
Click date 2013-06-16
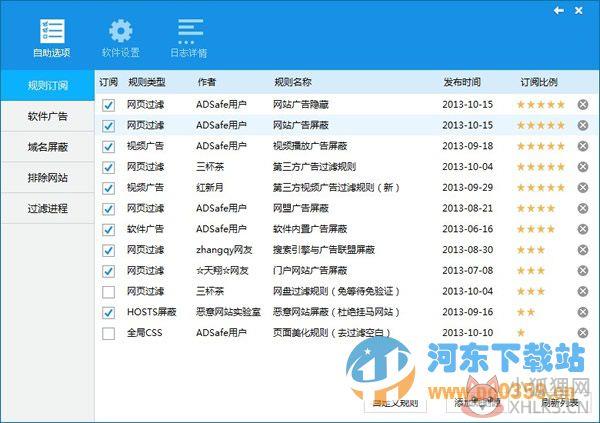coord(468,229)
